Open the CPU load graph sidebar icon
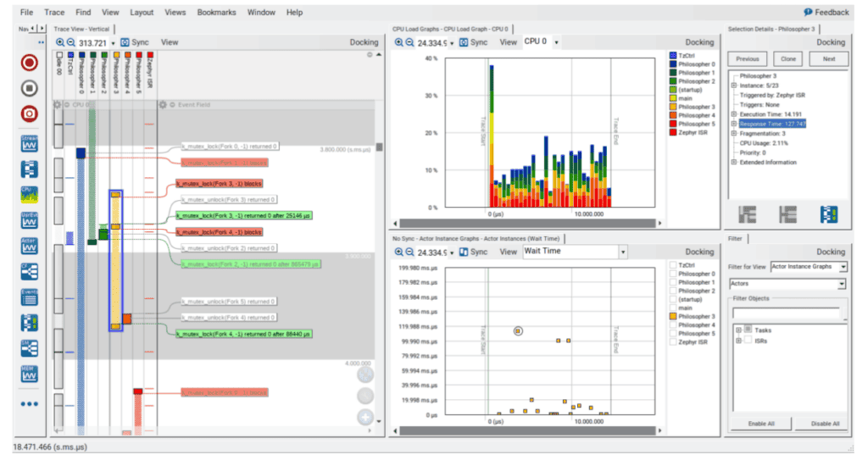 30,195
